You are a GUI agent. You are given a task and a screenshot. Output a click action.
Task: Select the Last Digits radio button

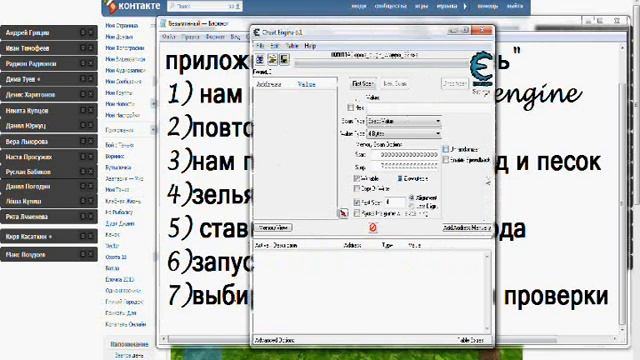click(x=411, y=206)
